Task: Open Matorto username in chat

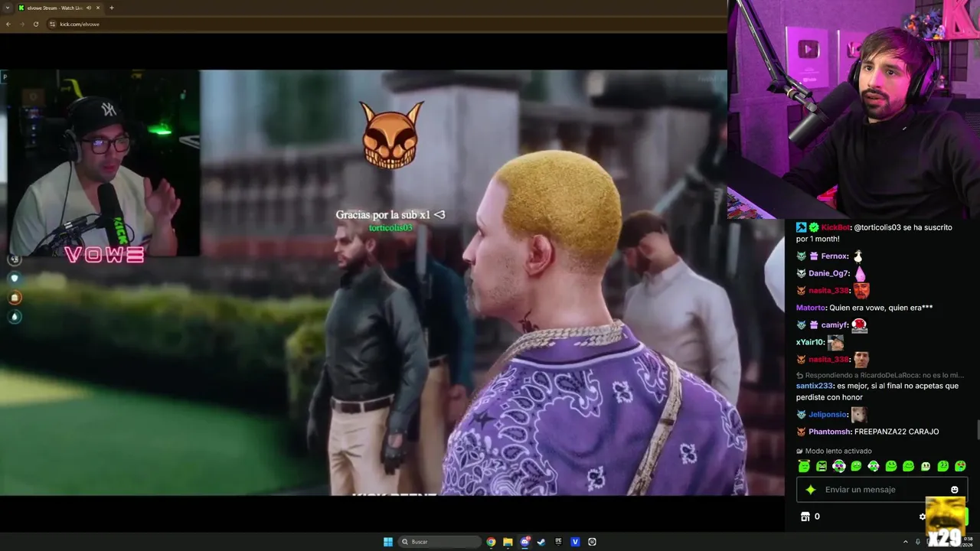Action: pyautogui.click(x=811, y=308)
